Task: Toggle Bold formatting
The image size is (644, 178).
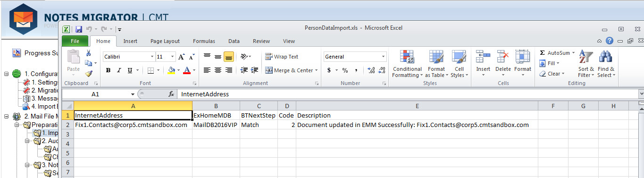Action: [x=108, y=70]
